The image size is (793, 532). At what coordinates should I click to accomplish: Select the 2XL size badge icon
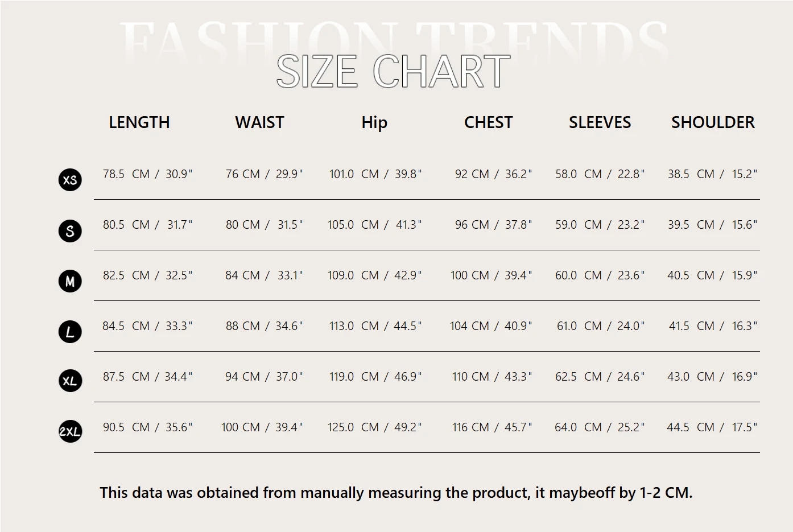click(70, 431)
